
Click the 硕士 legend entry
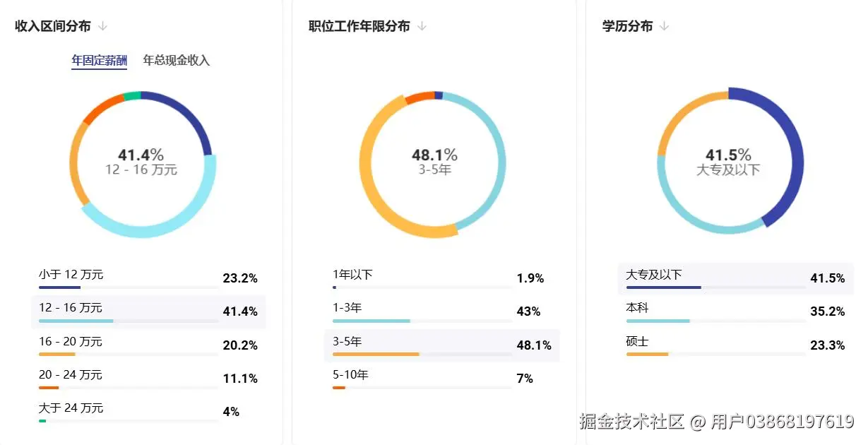pyautogui.click(x=735, y=345)
